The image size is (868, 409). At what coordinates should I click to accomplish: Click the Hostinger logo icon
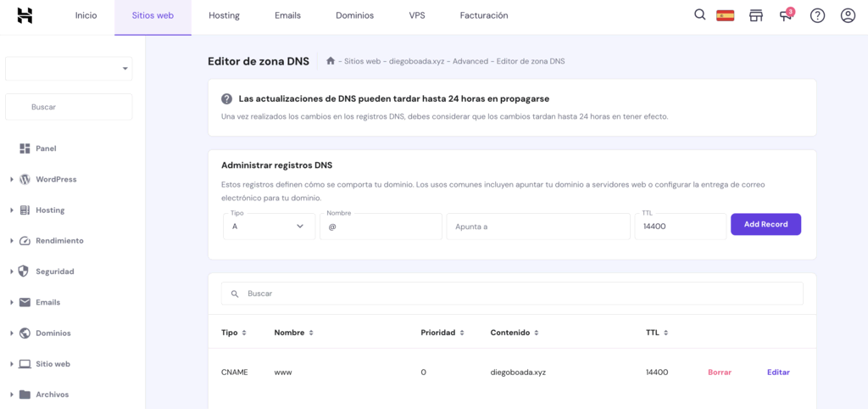(25, 15)
